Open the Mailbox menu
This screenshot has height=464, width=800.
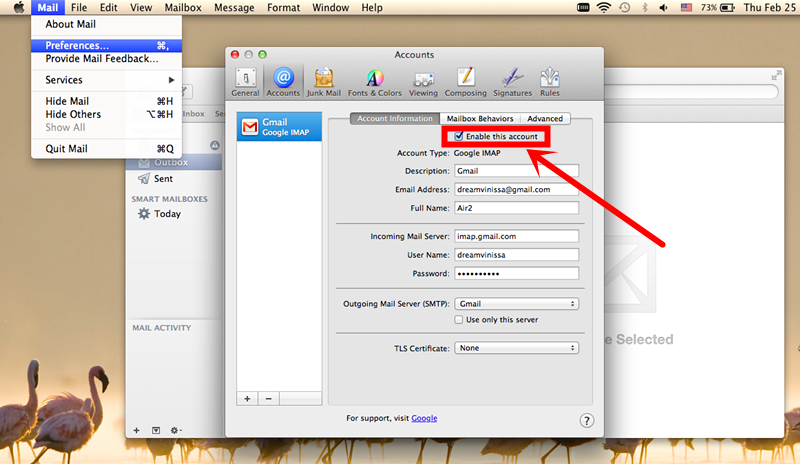pyautogui.click(x=183, y=8)
